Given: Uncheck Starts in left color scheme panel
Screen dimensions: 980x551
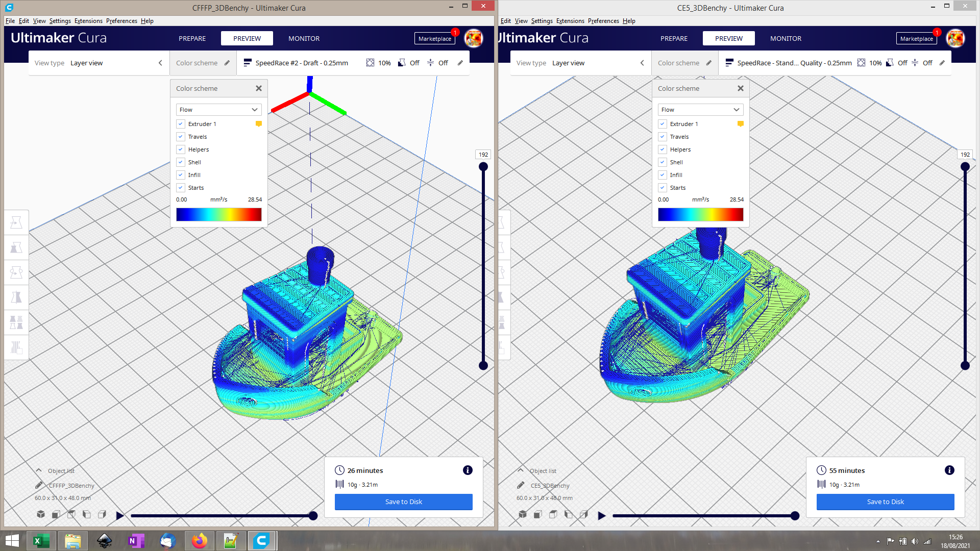Looking at the screenshot, I should (x=181, y=188).
